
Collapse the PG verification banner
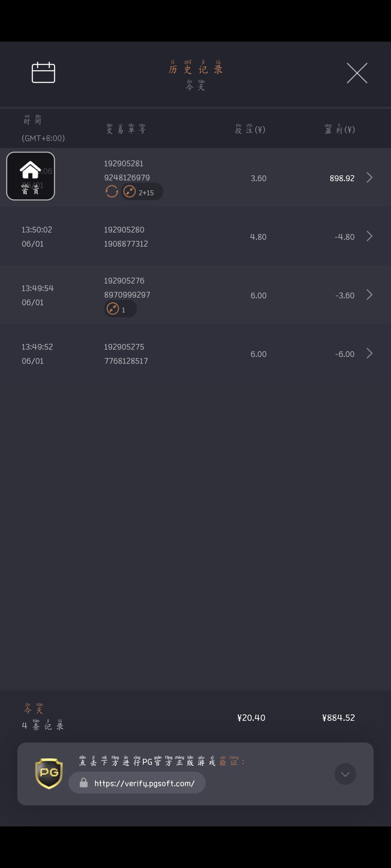[345, 774]
